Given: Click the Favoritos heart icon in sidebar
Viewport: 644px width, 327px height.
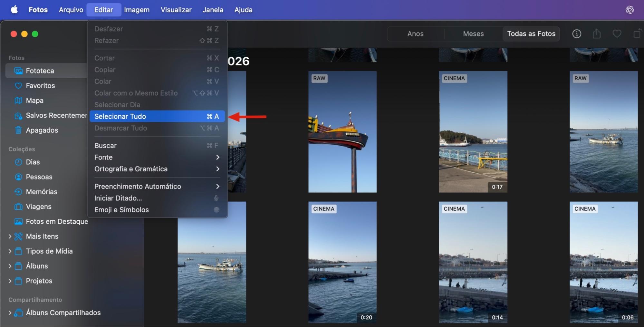Looking at the screenshot, I should coord(19,86).
